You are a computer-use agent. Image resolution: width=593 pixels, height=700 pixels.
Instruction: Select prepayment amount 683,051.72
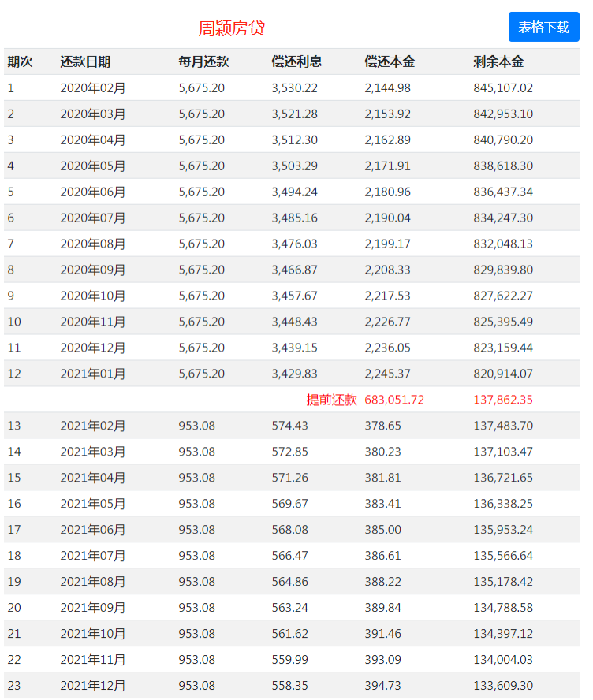(x=394, y=400)
